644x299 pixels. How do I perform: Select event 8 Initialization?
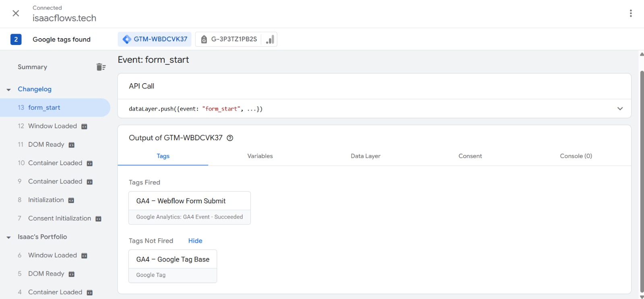tap(55, 200)
